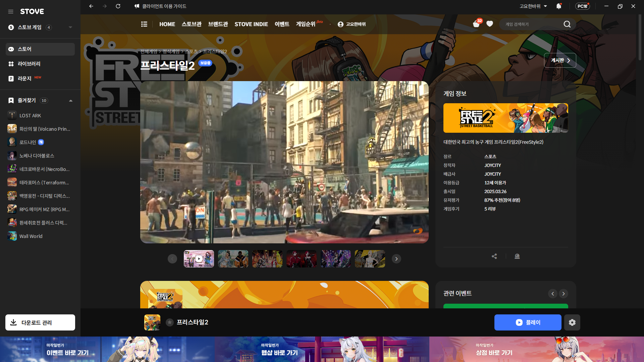This screenshot has height=362, width=644.
Task: Open the hamburger menu beside STOVE logo
Action: pyautogui.click(x=11, y=11)
